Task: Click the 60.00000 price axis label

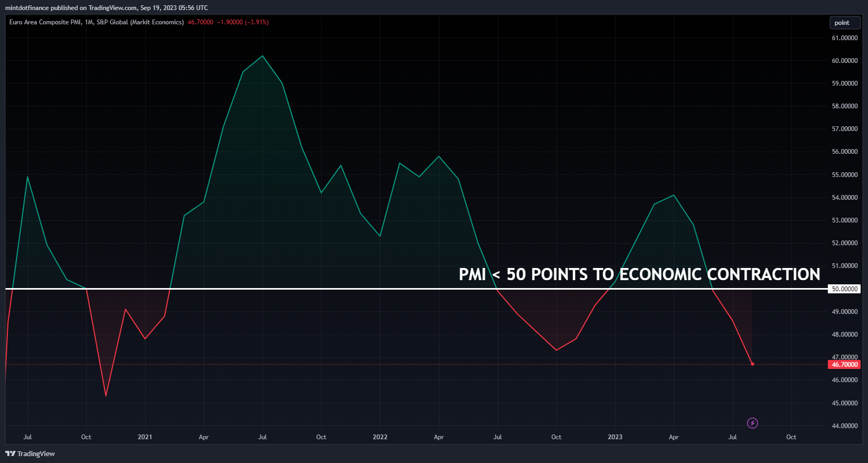Action: point(845,61)
